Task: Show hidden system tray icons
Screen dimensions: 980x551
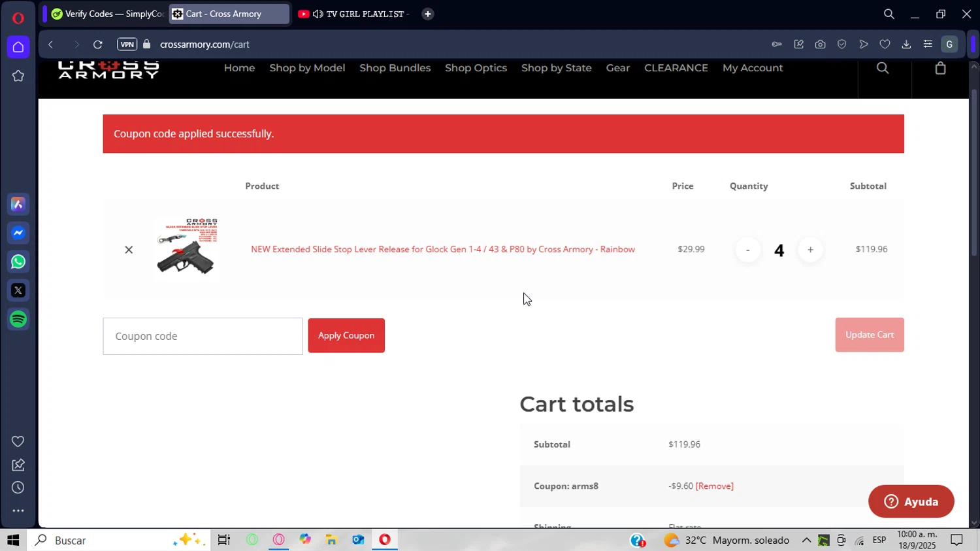Action: pos(806,540)
